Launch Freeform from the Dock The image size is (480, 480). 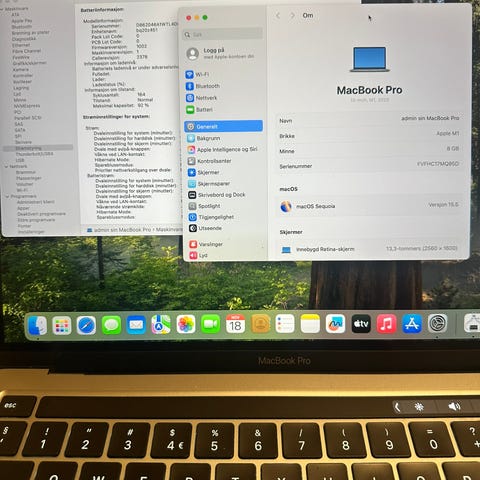tap(335, 323)
